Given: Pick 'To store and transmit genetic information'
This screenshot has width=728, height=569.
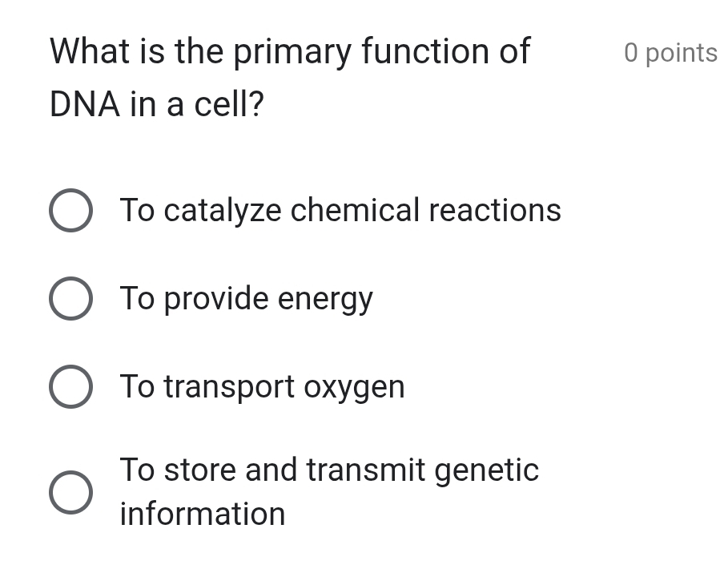Looking at the screenshot, I should tap(70, 491).
